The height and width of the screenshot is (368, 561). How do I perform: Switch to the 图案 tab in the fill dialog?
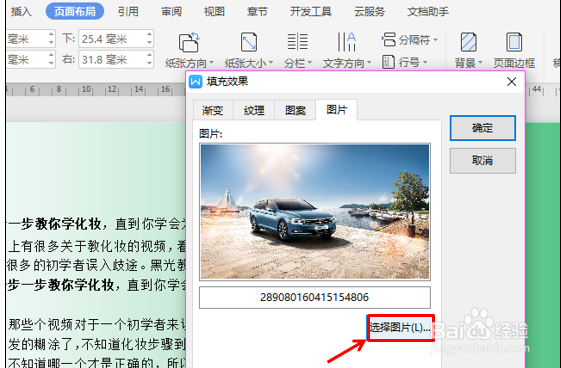pos(295,110)
